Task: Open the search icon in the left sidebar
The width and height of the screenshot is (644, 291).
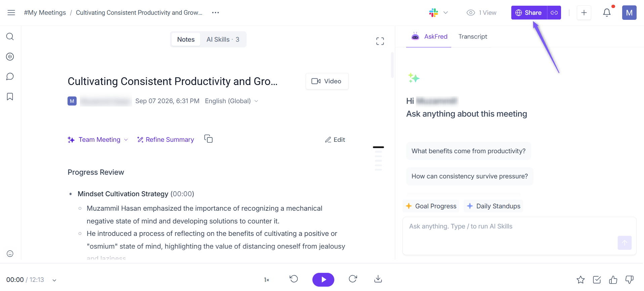Action: (10, 36)
